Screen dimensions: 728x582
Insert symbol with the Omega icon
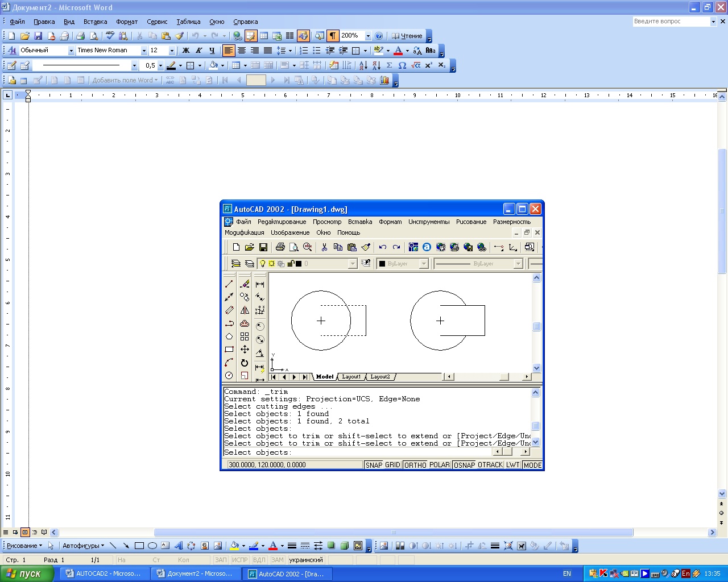click(402, 65)
